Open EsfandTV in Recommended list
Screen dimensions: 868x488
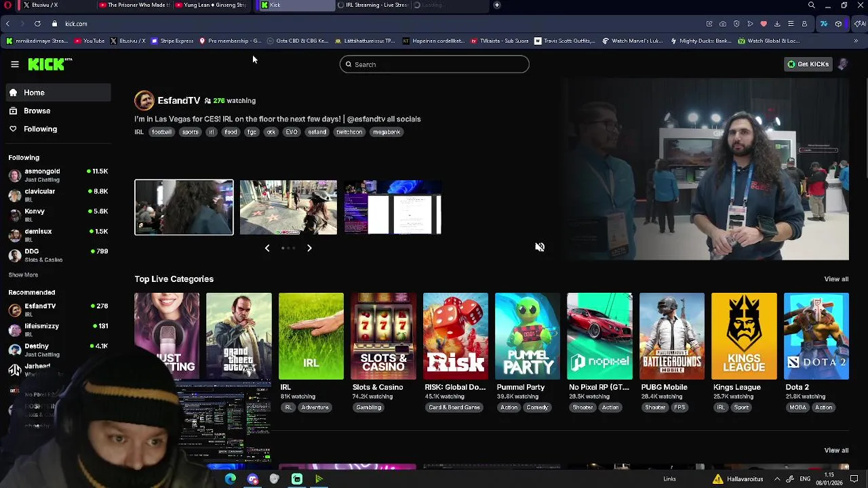click(x=58, y=310)
